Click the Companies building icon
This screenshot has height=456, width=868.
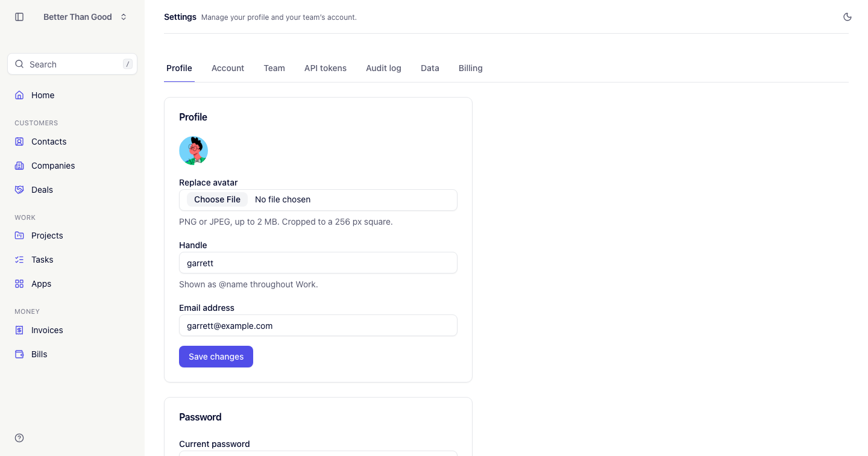[x=19, y=166]
